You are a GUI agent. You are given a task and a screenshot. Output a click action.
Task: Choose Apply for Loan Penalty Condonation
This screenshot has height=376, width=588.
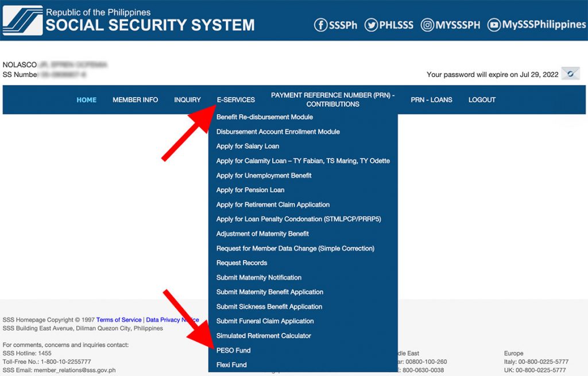[x=299, y=219]
